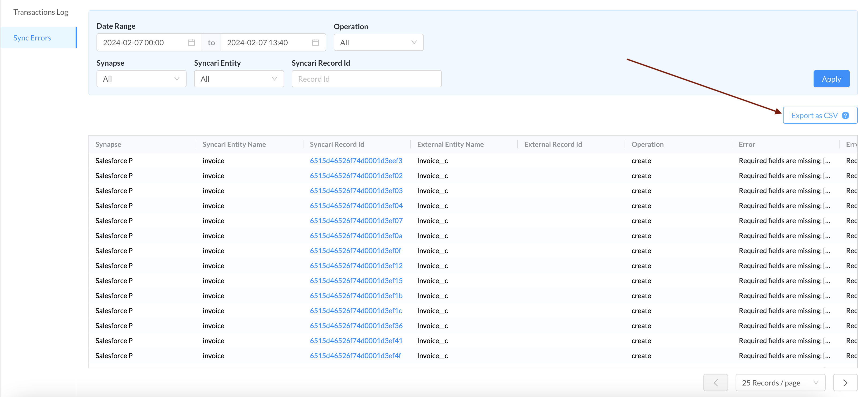Open the 25 Records / page selector
This screenshot has height=397, width=868.
tap(780, 383)
